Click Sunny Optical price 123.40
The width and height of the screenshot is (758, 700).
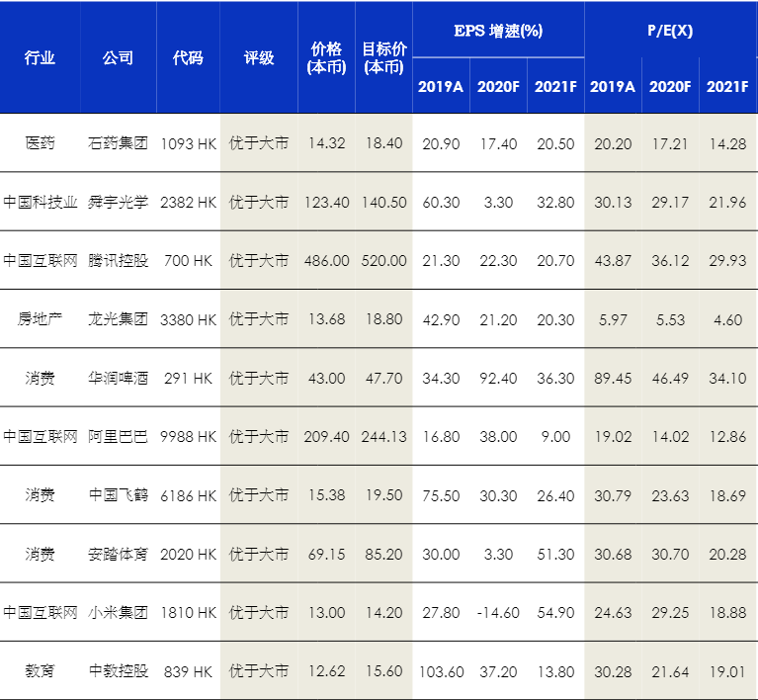[326, 203]
